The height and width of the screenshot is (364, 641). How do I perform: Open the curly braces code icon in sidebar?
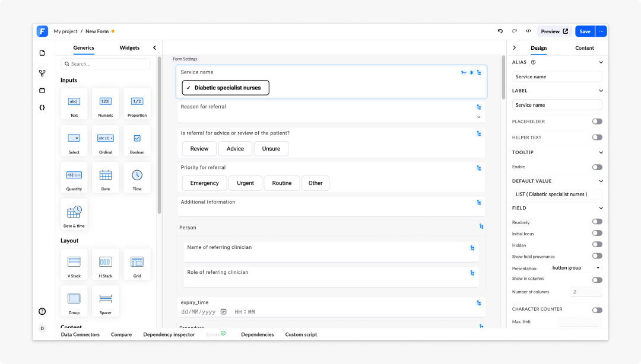click(42, 107)
